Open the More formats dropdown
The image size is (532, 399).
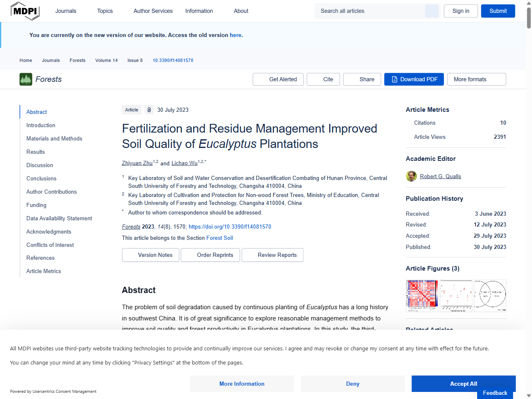(476, 79)
